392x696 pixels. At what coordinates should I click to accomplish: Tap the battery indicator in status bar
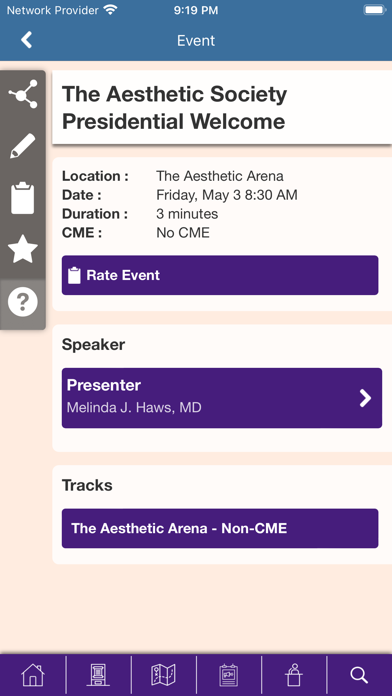[374, 10]
